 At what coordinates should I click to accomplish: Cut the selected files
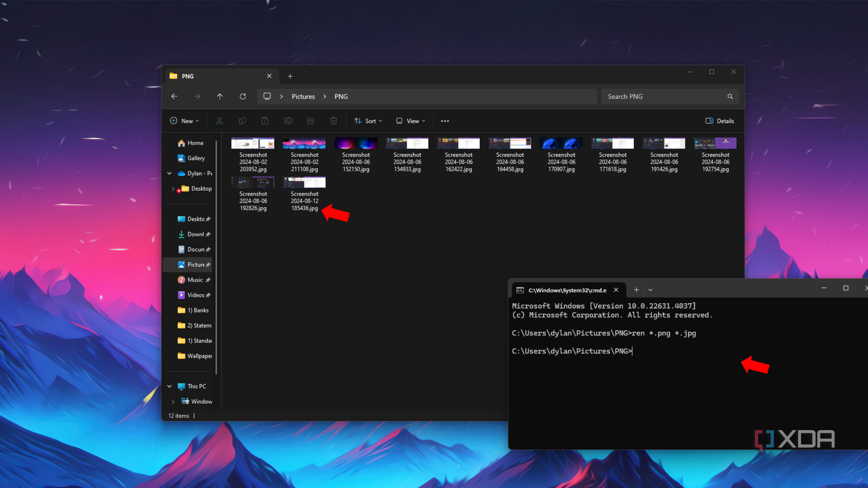coord(219,120)
